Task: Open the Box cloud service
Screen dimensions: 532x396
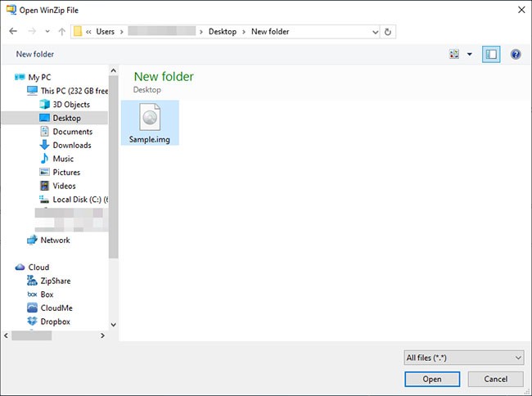Action: [47, 295]
